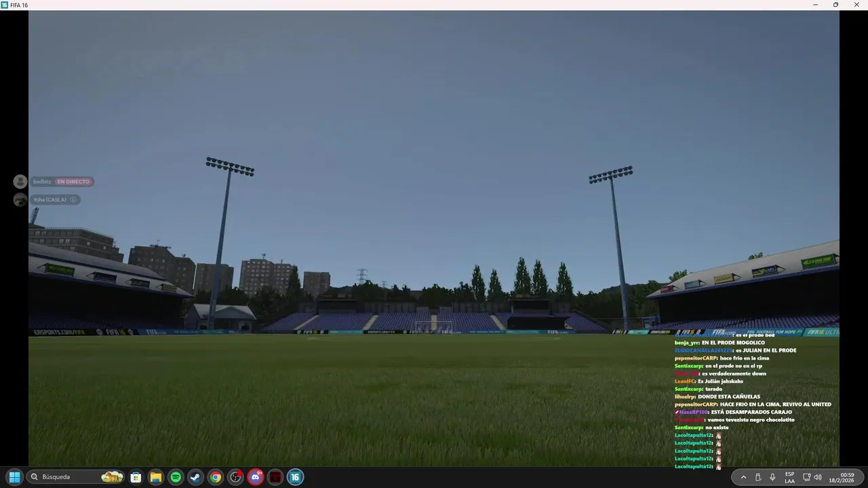Screen dimensions: 868x488
Task: Click chat message "ESTÁ DESAMPARADOS CARAJO"
Action: 751,412
